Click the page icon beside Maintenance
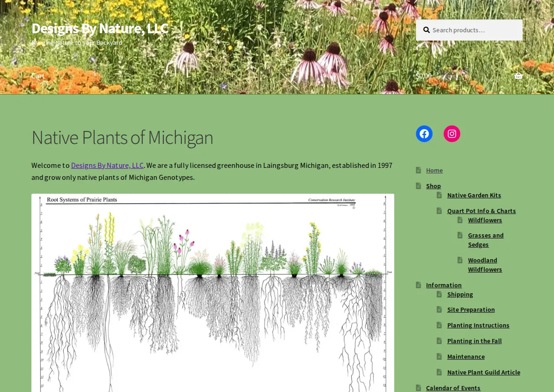This screenshot has height=392, width=554. click(440, 356)
